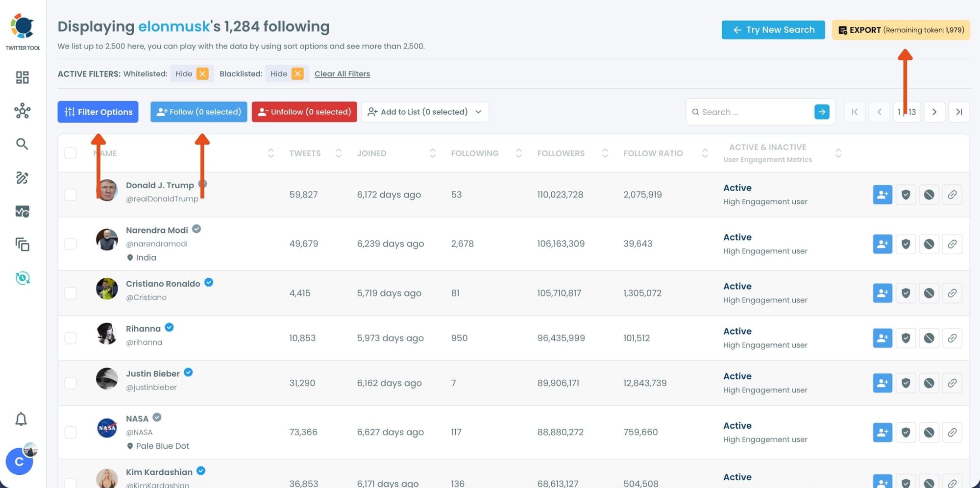The width and height of the screenshot is (980, 488).
Task: Click Justin Bieber's profile picture
Action: (x=107, y=378)
